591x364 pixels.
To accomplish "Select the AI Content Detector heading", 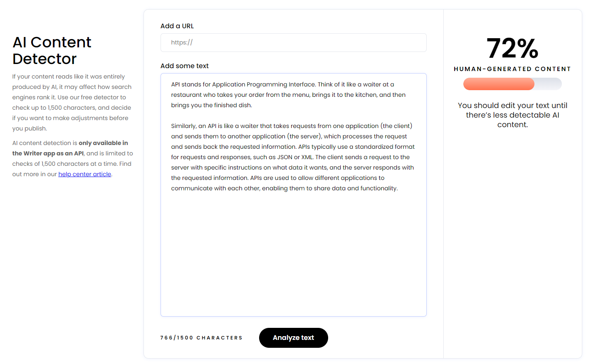I will (52, 50).
